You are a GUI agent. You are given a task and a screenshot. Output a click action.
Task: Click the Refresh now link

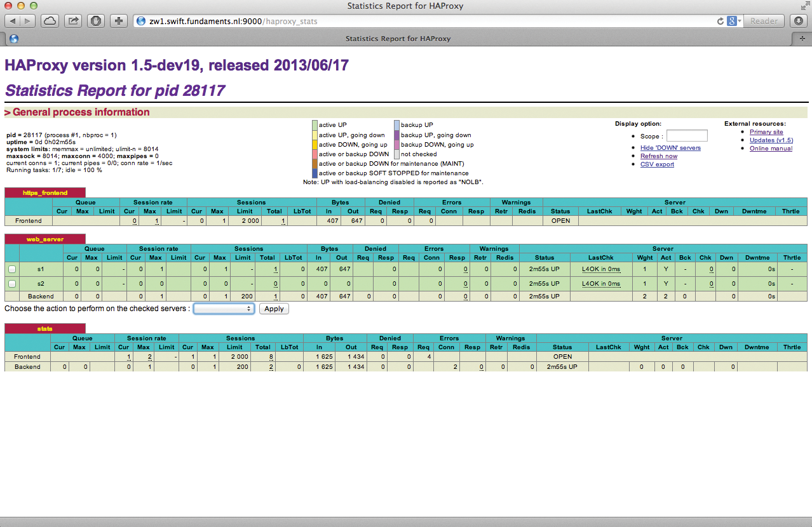point(658,156)
